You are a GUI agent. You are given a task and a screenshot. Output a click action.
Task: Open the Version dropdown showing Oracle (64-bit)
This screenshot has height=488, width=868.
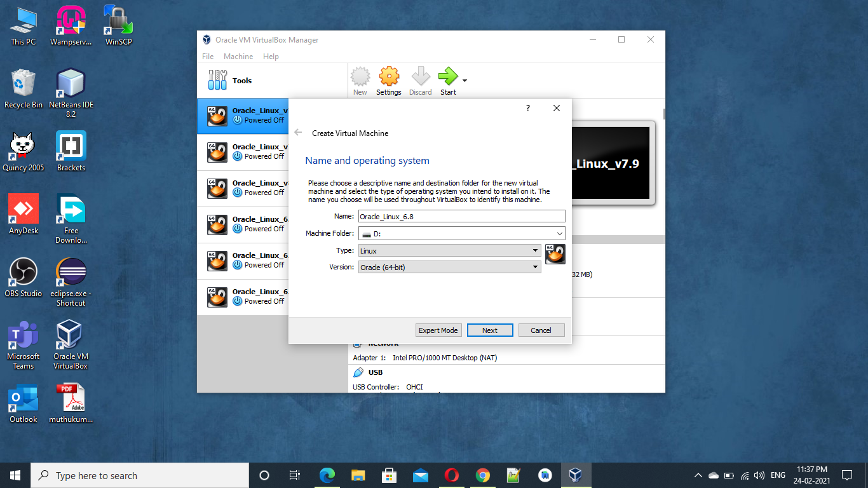tap(450, 267)
